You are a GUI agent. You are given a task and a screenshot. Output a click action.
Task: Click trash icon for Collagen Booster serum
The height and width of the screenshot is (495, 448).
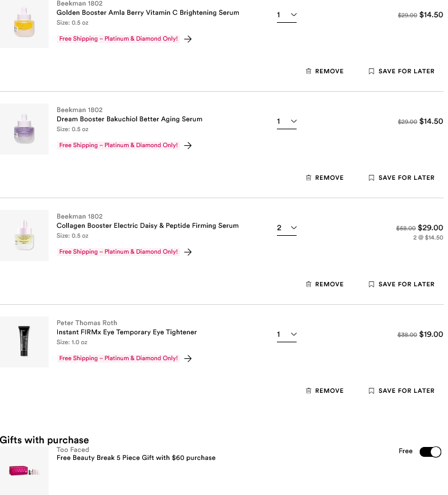tap(308, 284)
